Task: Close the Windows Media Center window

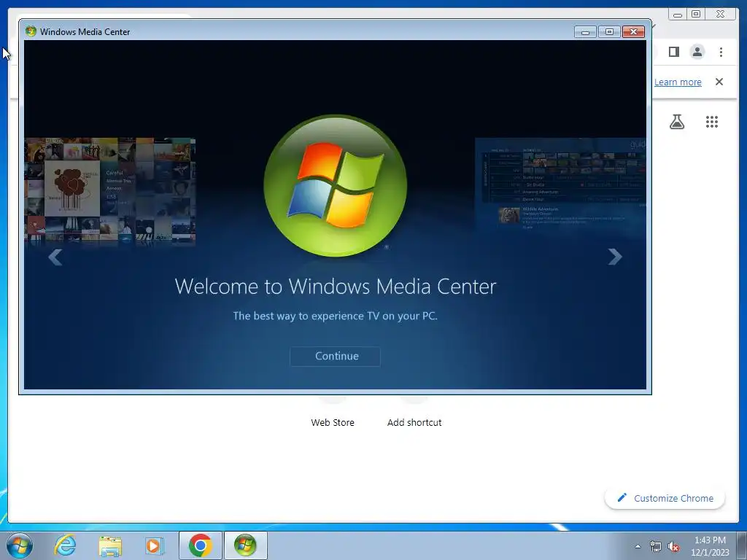Action: [x=634, y=32]
